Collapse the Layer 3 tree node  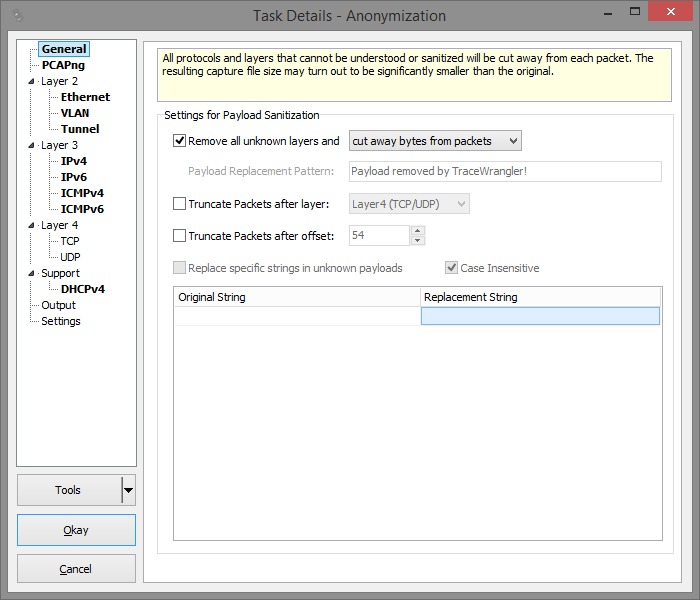(x=31, y=145)
